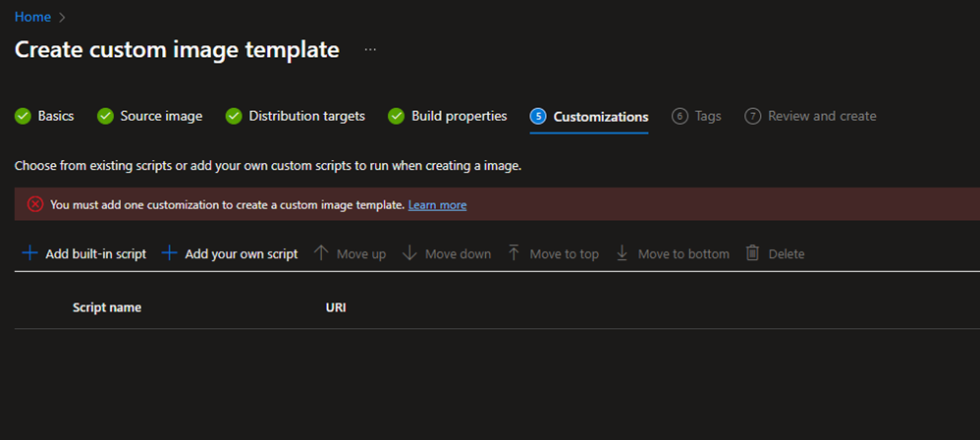
Task: Click the Move down arrow icon
Action: pyautogui.click(x=409, y=253)
